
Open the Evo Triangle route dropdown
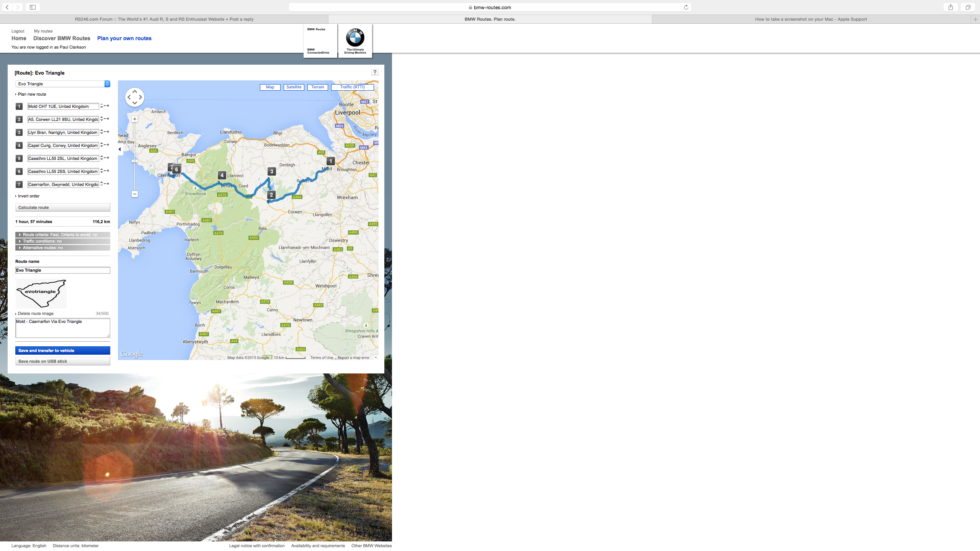[x=62, y=84]
